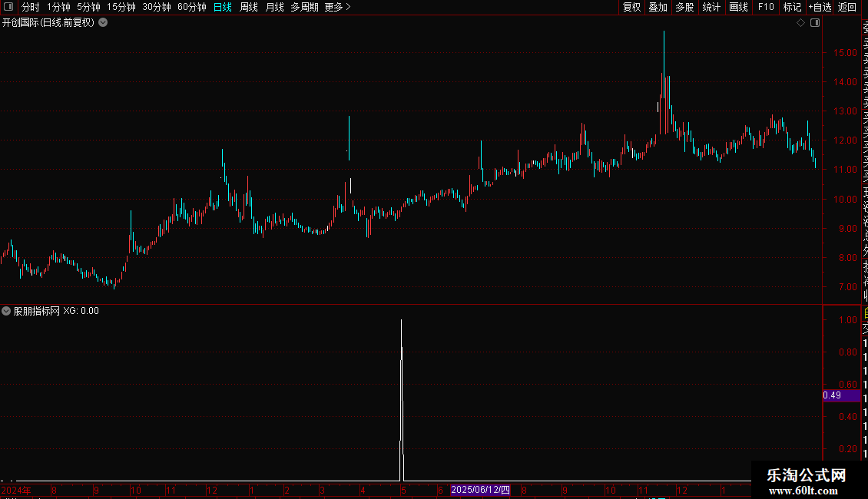Activate 画线 drawing tools
The image size is (868, 499).
(738, 7)
